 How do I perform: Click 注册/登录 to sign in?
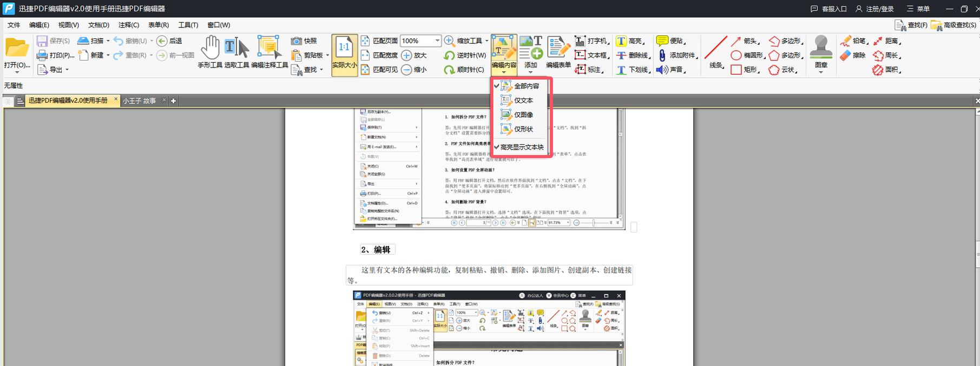[x=874, y=9]
